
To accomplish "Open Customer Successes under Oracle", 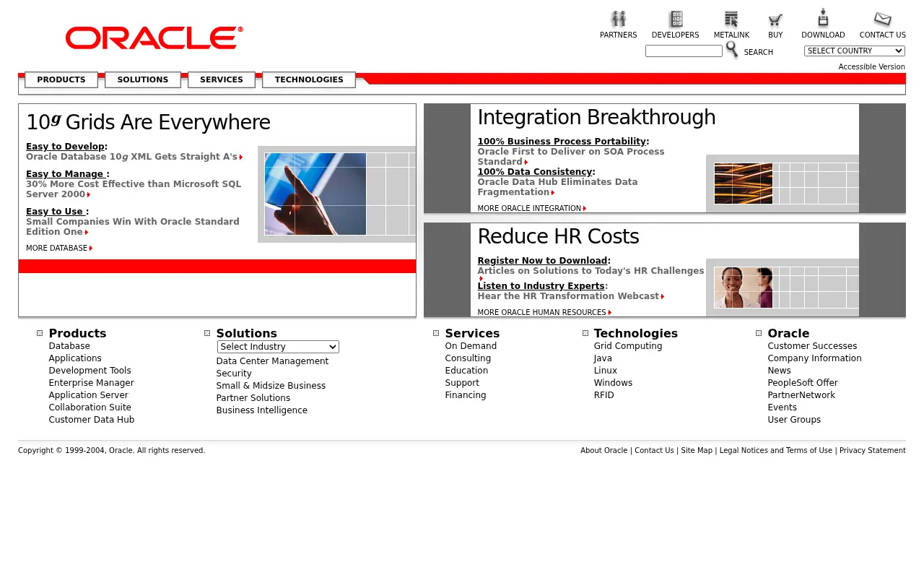I will click(x=812, y=346).
